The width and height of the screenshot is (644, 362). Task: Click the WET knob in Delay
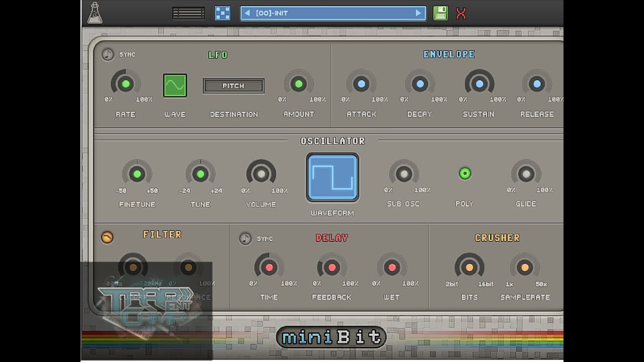click(x=392, y=267)
